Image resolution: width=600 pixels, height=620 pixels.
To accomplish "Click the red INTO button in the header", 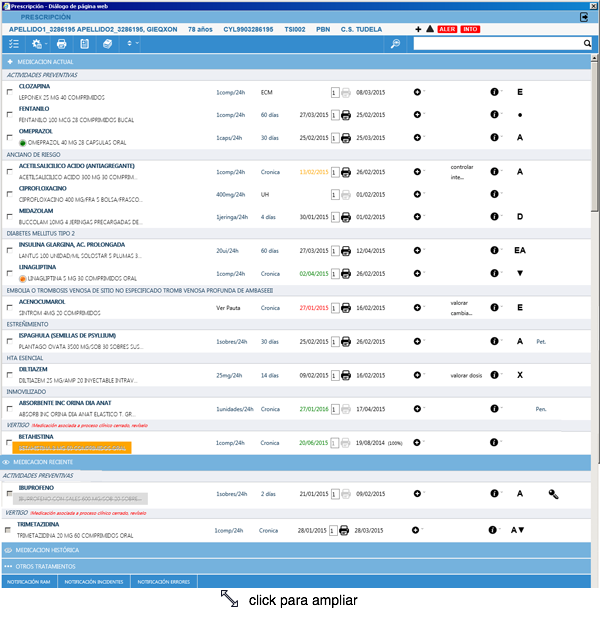I will coord(470,30).
